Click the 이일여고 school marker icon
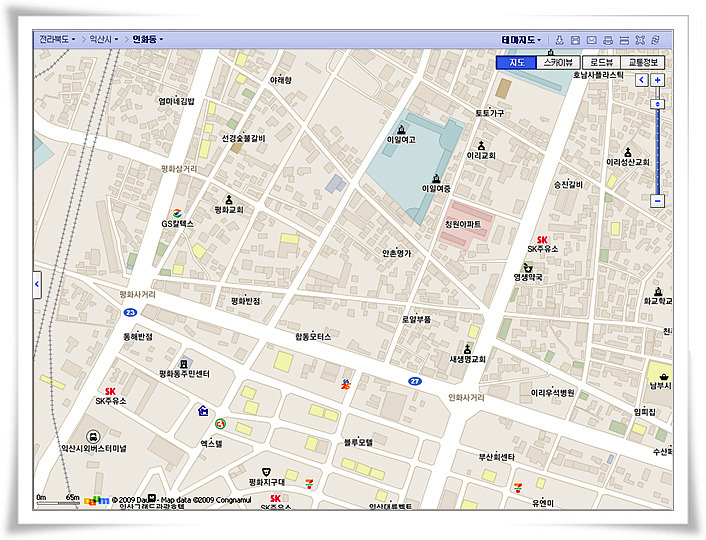This screenshot has height=540, width=706. coord(401,130)
